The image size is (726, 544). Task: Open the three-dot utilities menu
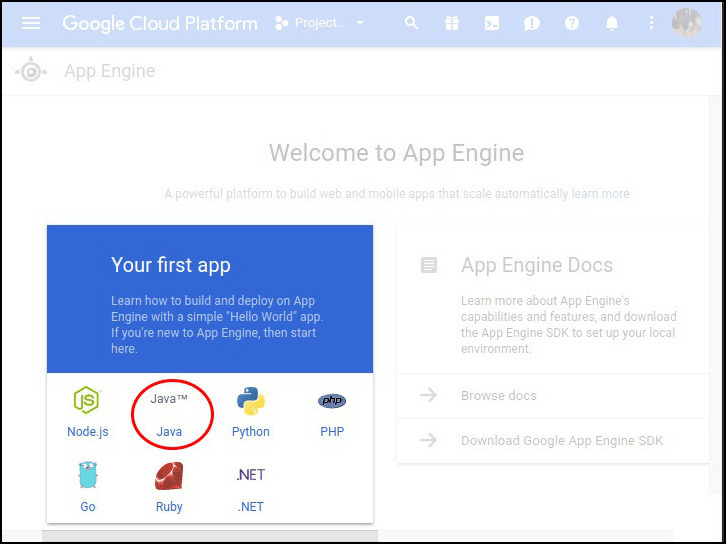click(x=651, y=23)
